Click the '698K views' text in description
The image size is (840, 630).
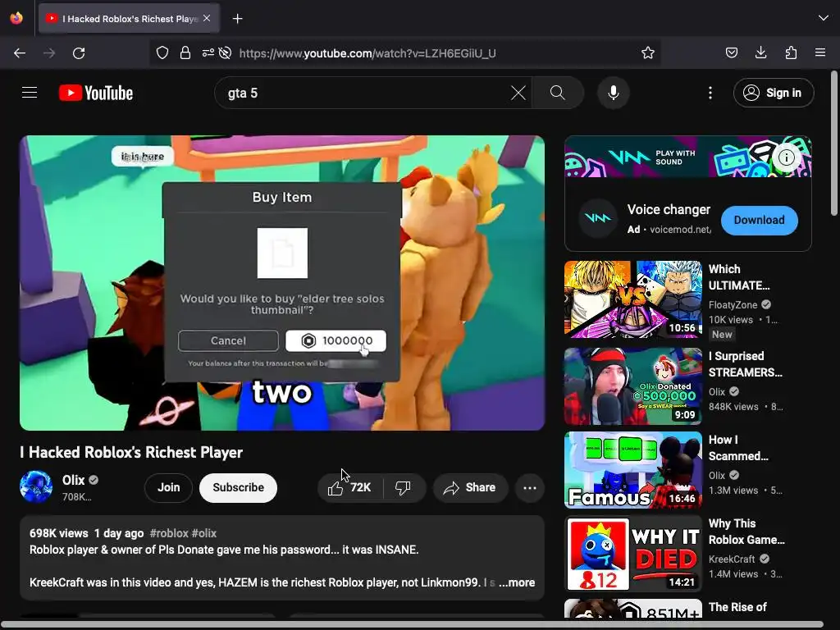pyautogui.click(x=58, y=533)
